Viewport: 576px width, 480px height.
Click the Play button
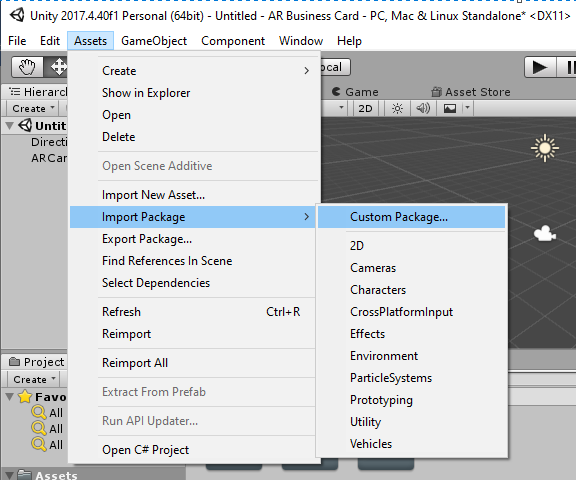pyautogui.click(x=539, y=67)
